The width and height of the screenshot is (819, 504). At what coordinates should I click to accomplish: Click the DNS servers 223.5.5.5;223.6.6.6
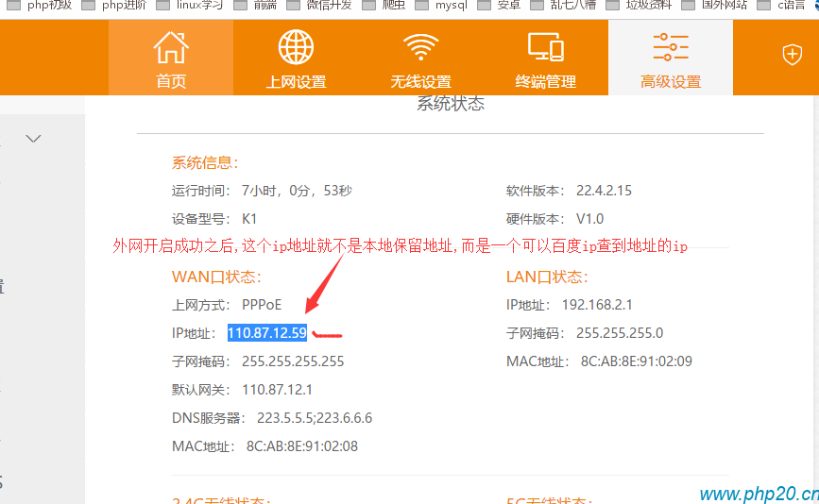click(x=315, y=418)
